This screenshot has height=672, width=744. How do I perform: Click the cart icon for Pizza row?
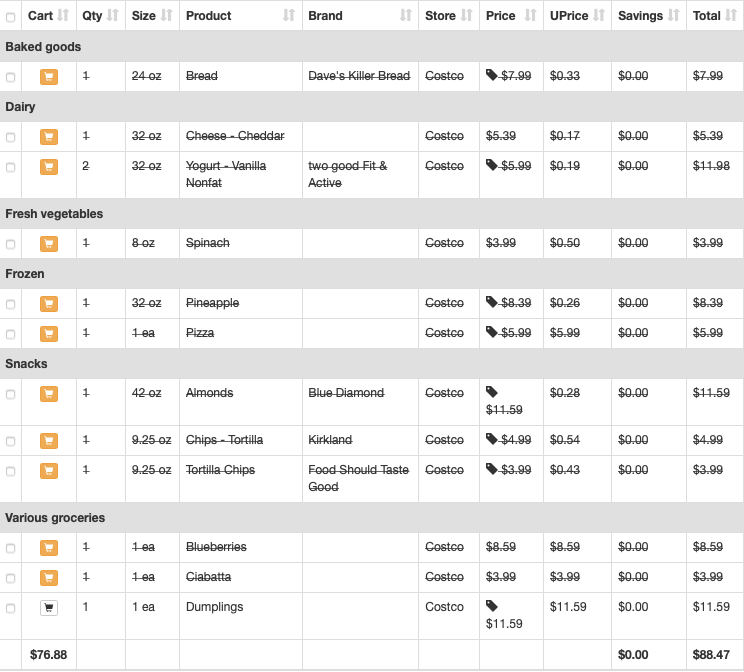49,334
